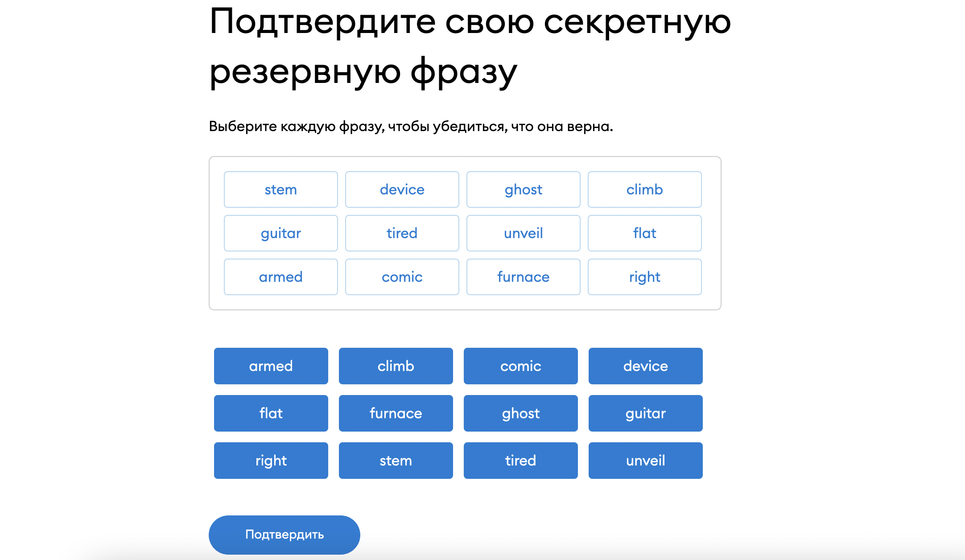965x560 pixels.
Task: Select the solid blue 'furnace' word button
Action: pos(396,413)
